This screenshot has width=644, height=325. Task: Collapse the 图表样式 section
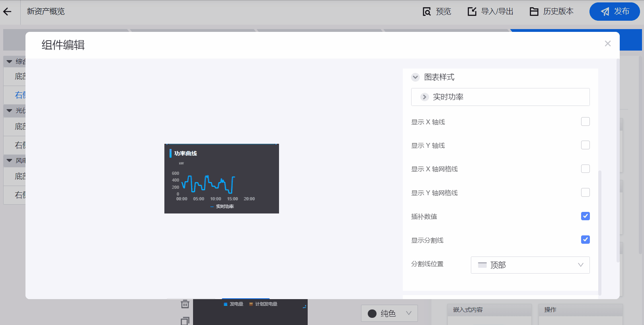(416, 77)
